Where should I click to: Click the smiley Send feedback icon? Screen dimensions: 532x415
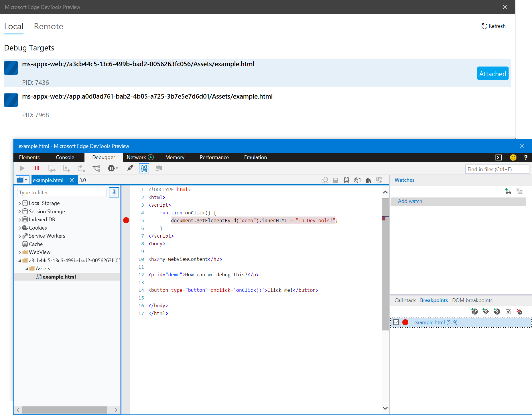pos(513,157)
